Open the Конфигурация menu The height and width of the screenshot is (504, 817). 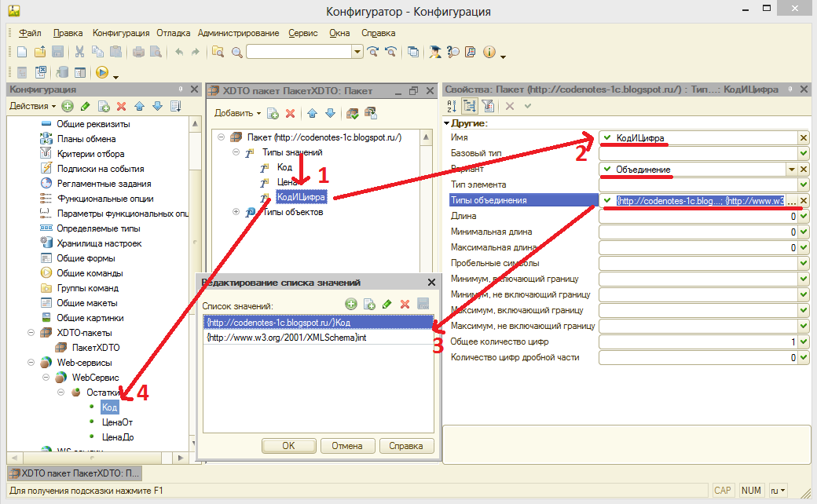click(x=121, y=33)
